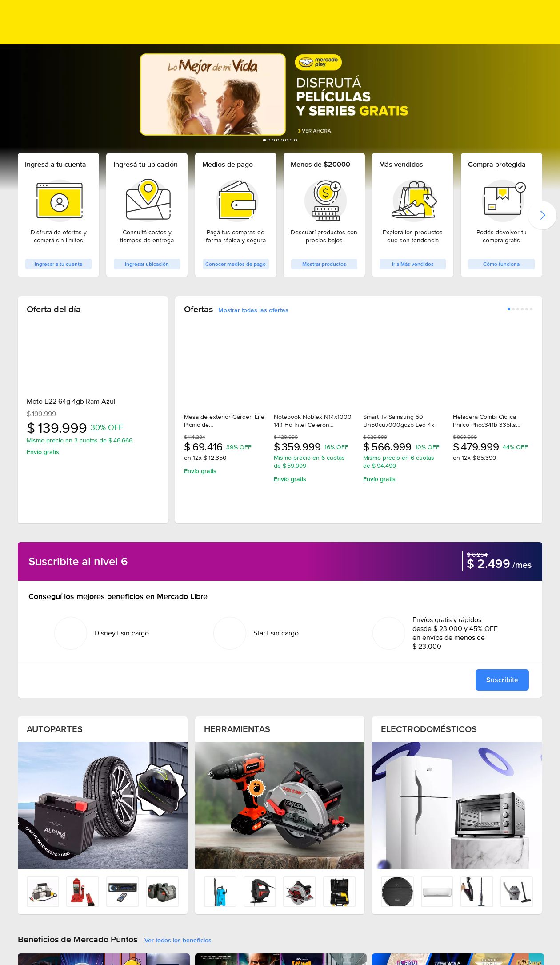Image resolution: width=560 pixels, height=965 pixels.
Task: Click the shopping bag and sneaker icon
Action: [414, 200]
